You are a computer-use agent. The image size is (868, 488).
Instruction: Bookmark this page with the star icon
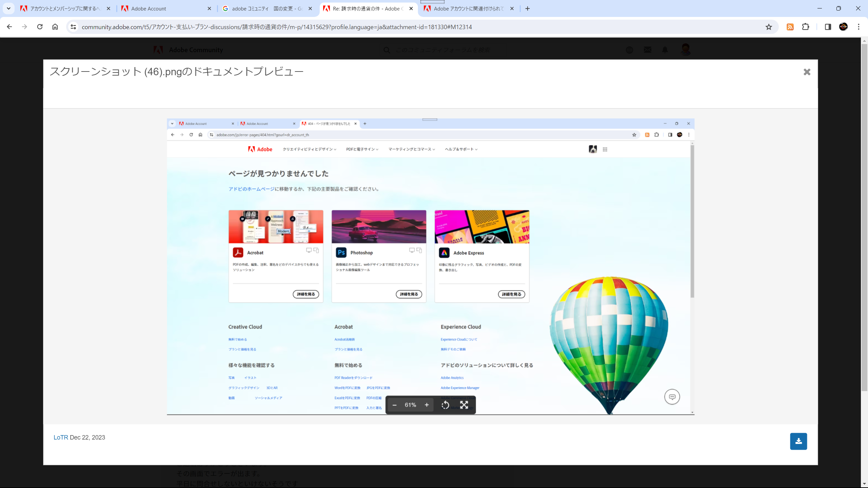pos(769,27)
